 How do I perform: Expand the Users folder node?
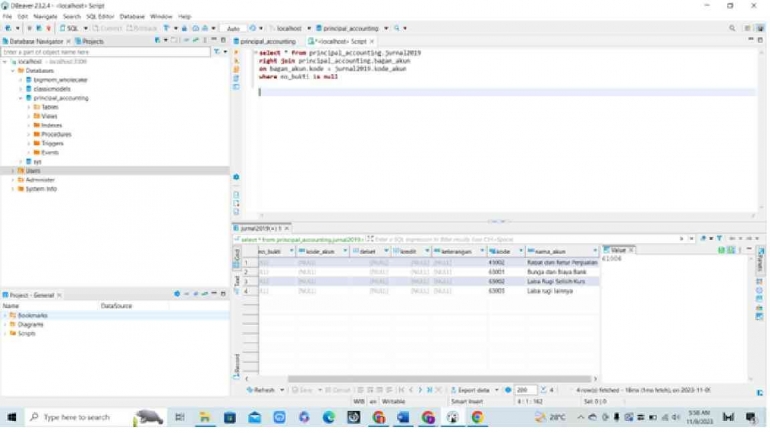coord(13,171)
